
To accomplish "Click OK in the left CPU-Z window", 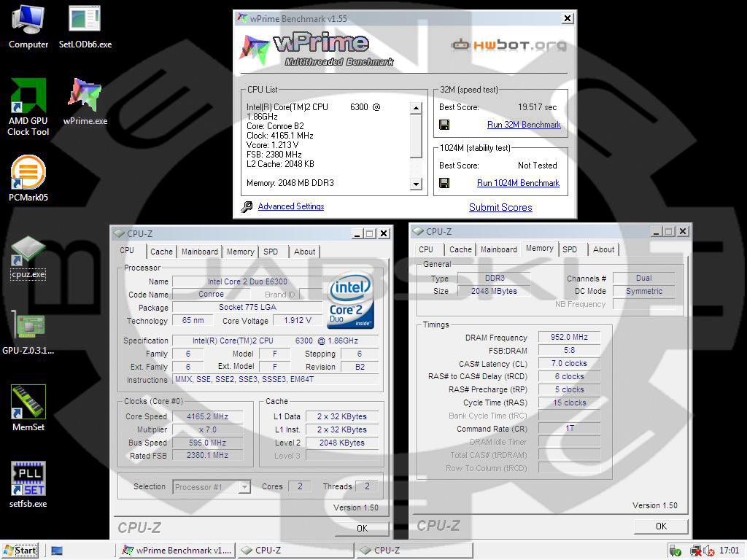I will tap(362, 528).
